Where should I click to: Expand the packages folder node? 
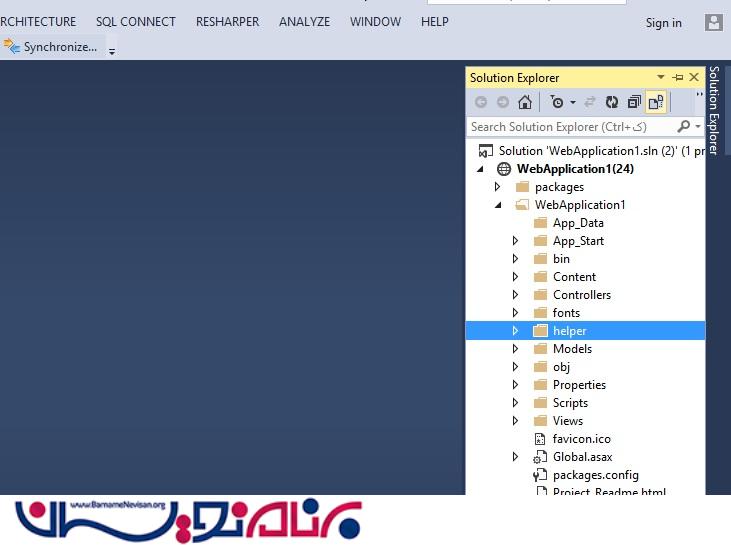click(498, 187)
